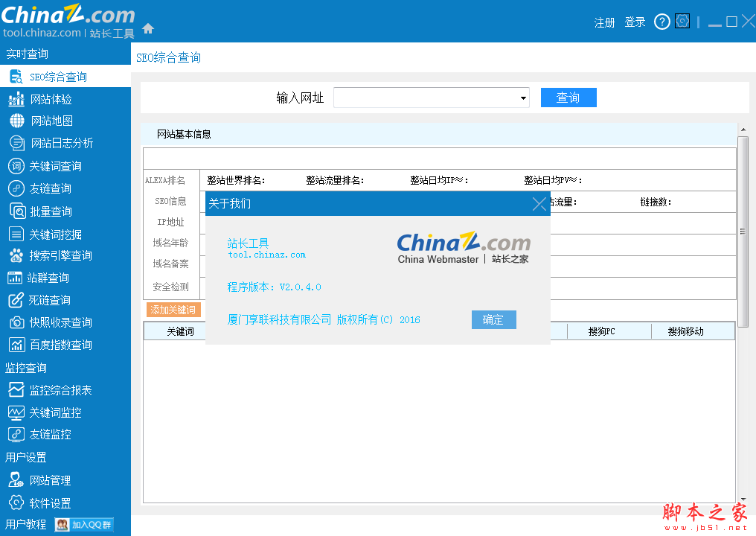Screen dimensions: 756x536
Task: Open the help question mark icon
Action: [x=662, y=22]
